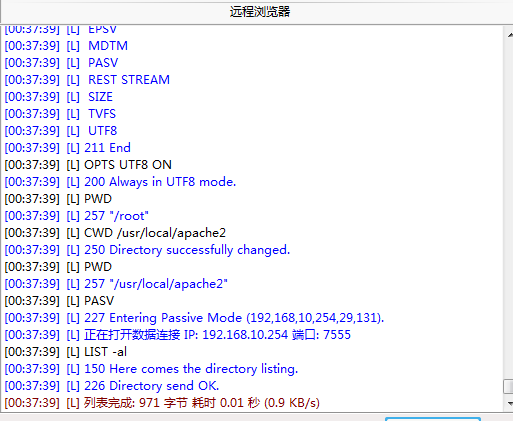Select the log line '257 "/root"'
This screenshot has width=513, height=421.
(77, 216)
